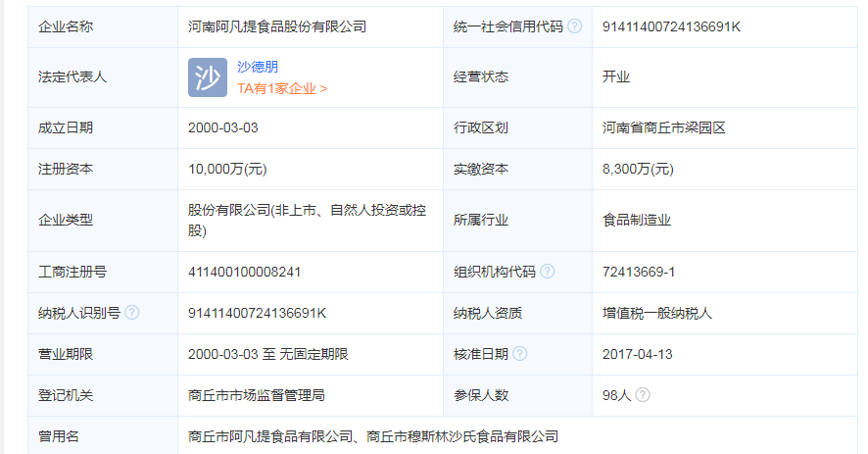Select registered capital 10,000万(元)
Screen dimensions: 868x454
click(227, 169)
